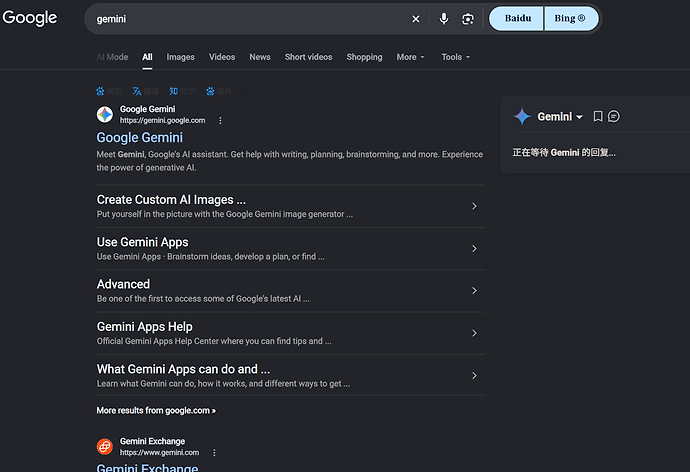Click the chat bubble icon in Gemini panel
Image resolution: width=690 pixels, height=472 pixels.
coord(613,116)
